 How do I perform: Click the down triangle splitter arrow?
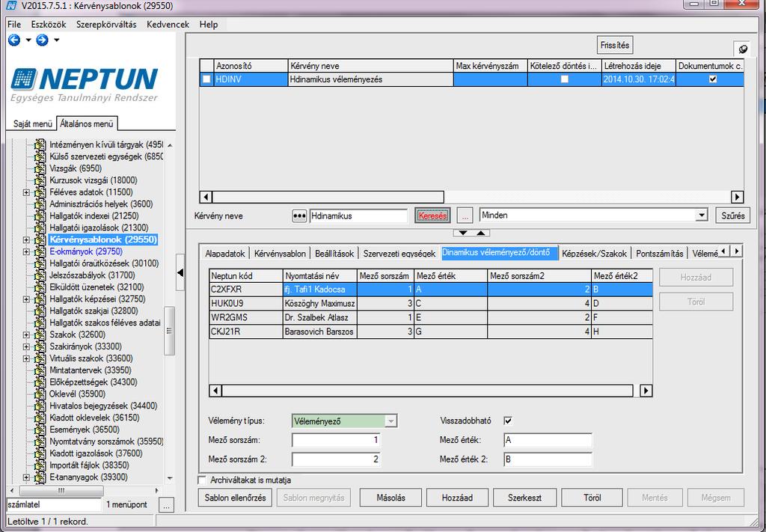(462, 233)
